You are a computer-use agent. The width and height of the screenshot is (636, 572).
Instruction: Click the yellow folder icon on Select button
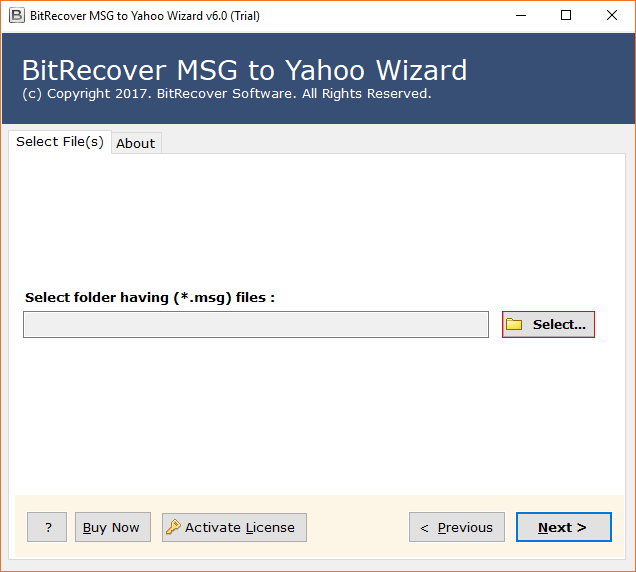514,324
